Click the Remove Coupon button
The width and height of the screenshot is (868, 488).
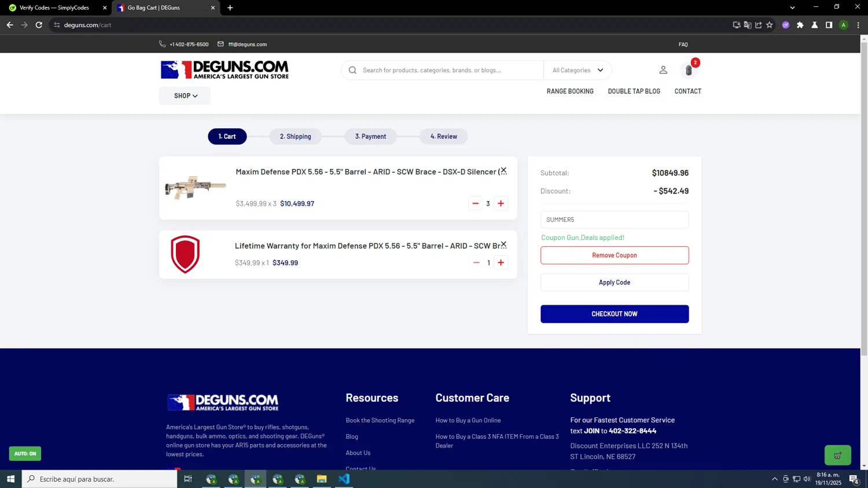click(x=615, y=255)
